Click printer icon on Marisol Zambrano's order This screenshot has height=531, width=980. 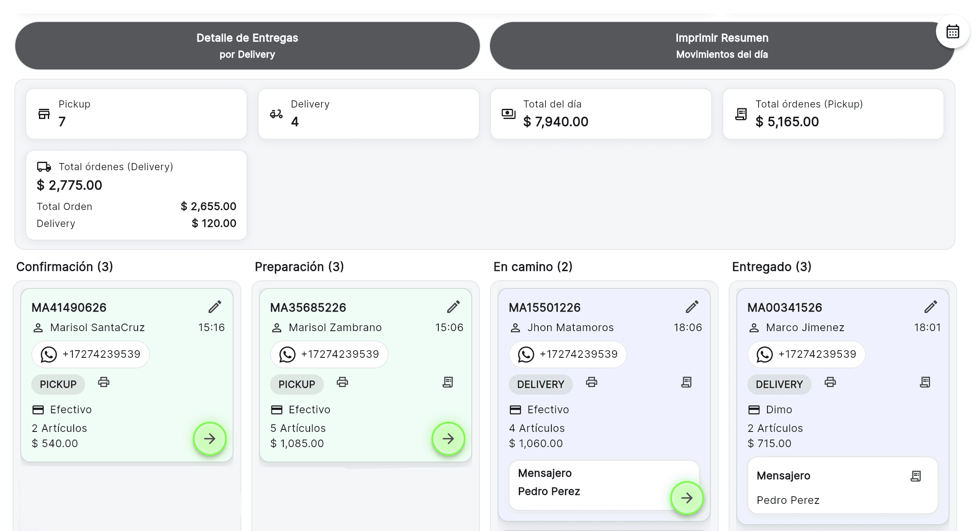[x=342, y=382]
